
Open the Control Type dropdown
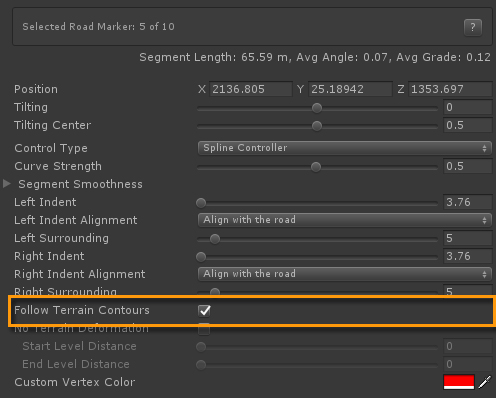[x=345, y=148]
